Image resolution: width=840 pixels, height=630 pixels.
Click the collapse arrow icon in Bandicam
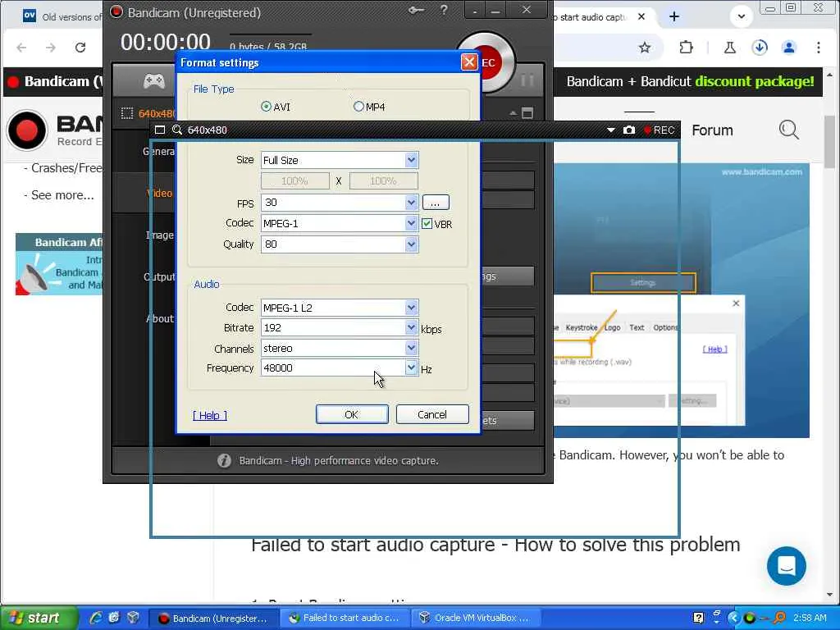pos(514,113)
